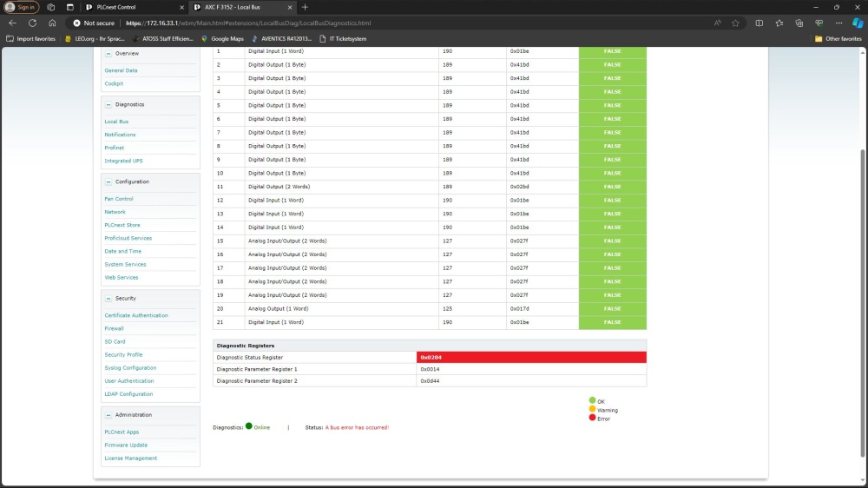Click the Read aloud icon in the address bar
Image resolution: width=868 pixels, height=488 pixels.
pyautogui.click(x=717, y=23)
